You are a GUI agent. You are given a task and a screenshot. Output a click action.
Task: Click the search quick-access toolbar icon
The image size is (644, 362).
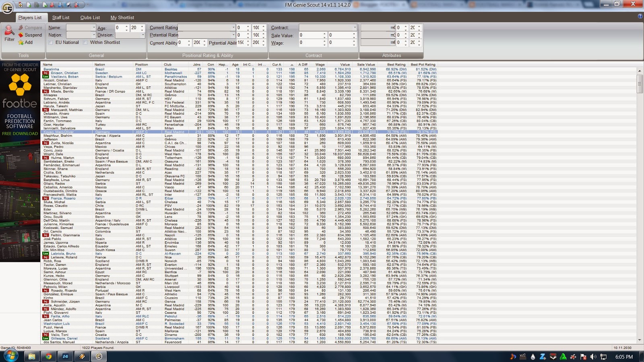tap(68, 5)
